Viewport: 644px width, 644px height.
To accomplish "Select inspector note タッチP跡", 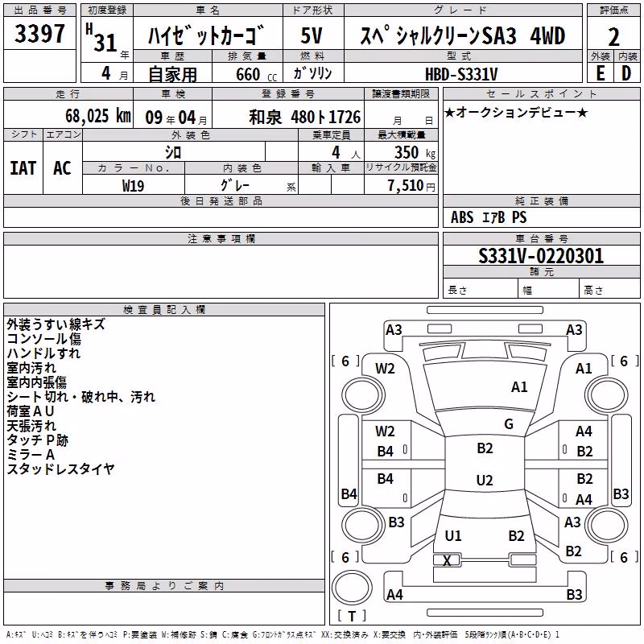I will 37,440.
